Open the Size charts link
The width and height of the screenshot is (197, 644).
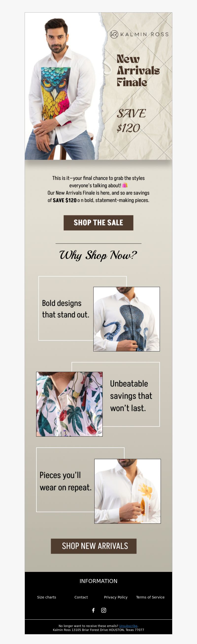[47, 597]
